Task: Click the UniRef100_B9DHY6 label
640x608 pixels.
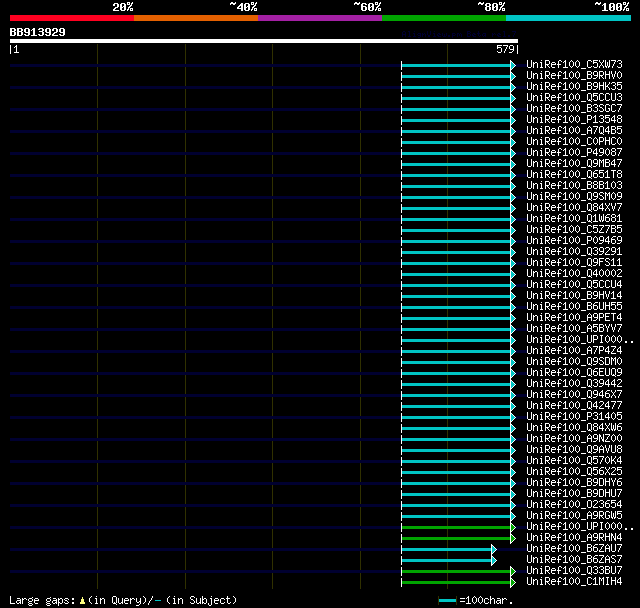Action: click(x=574, y=483)
